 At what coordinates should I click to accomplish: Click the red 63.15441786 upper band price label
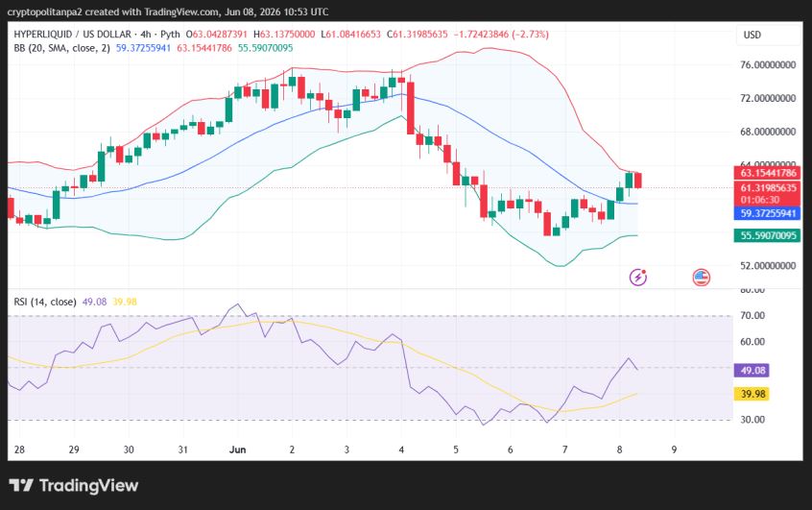768,173
